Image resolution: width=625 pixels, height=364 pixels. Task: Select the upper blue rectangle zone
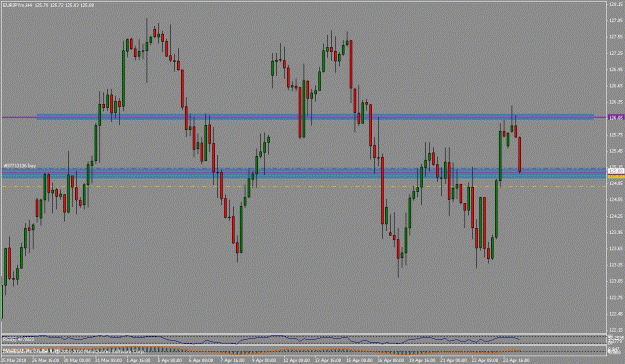(315, 117)
